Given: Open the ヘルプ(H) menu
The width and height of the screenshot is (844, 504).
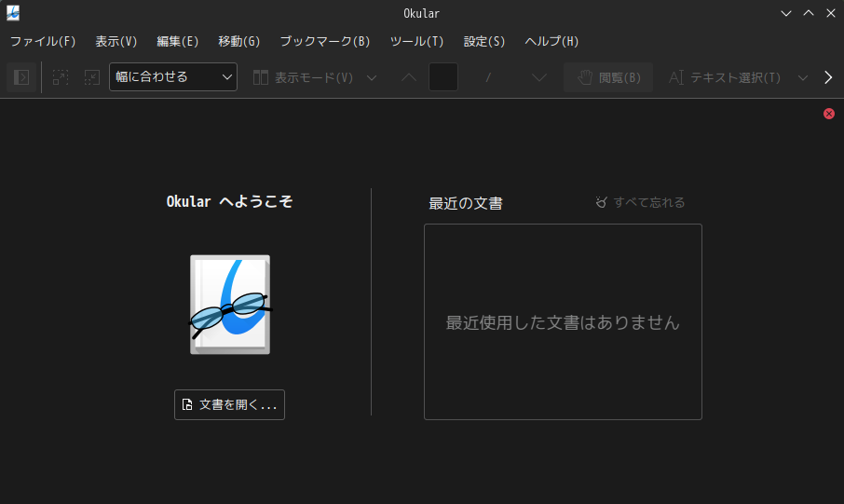Looking at the screenshot, I should tap(551, 42).
